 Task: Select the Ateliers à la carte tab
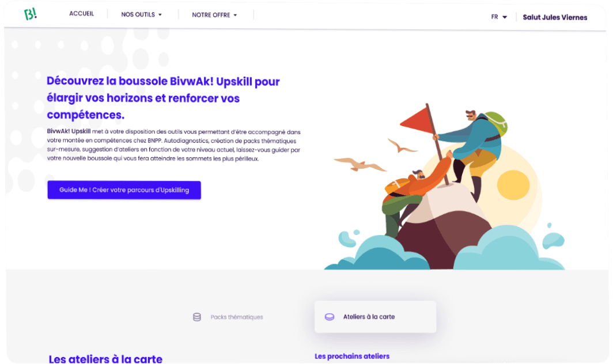(375, 317)
